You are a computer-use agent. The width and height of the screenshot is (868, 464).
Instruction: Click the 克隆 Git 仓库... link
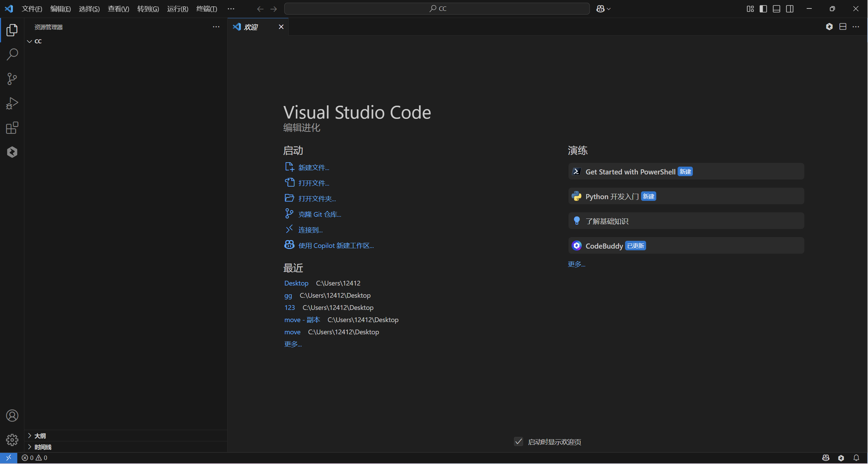(319, 214)
